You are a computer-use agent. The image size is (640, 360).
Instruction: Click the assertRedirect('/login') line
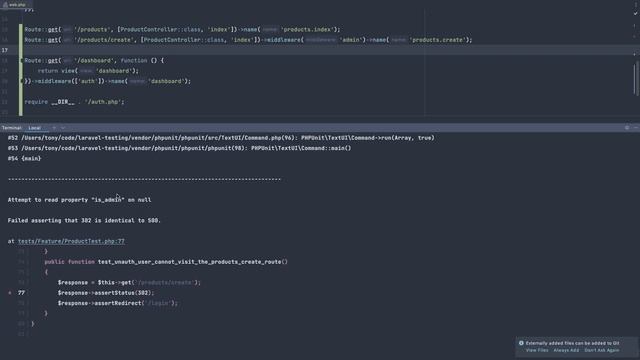pos(118,303)
